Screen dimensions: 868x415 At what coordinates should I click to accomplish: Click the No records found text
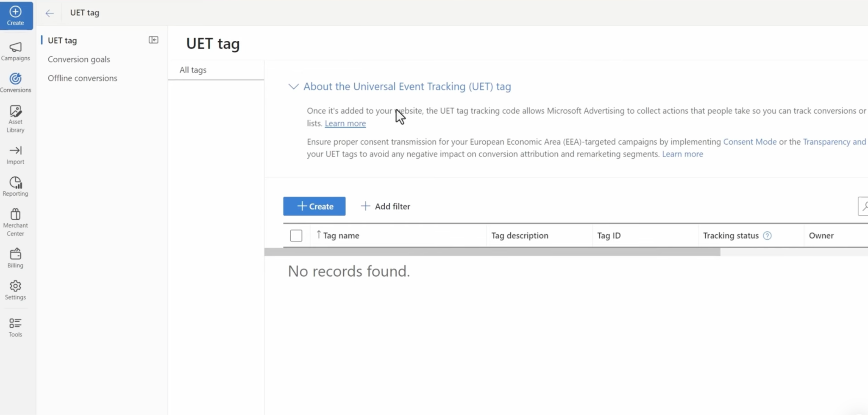(349, 271)
